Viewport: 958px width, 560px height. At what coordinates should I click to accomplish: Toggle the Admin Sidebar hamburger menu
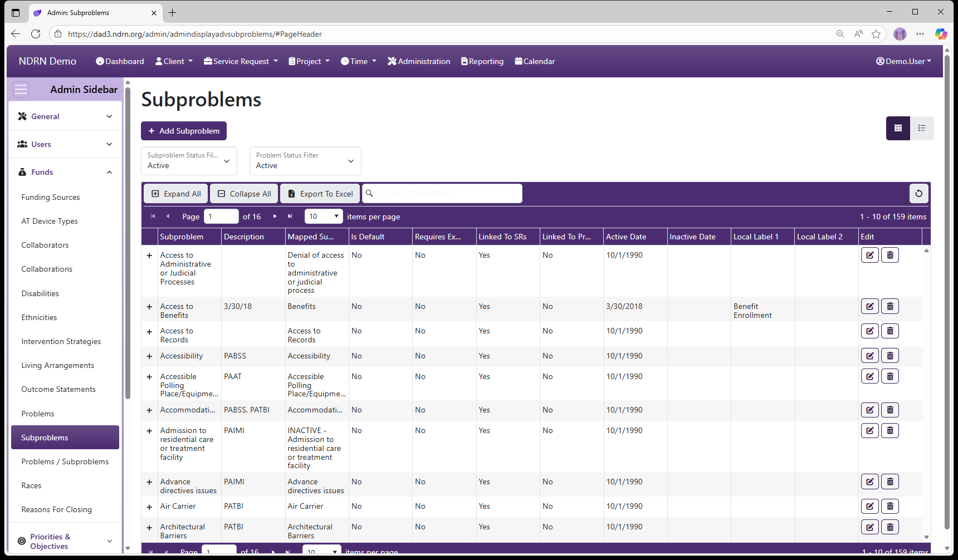coord(21,89)
